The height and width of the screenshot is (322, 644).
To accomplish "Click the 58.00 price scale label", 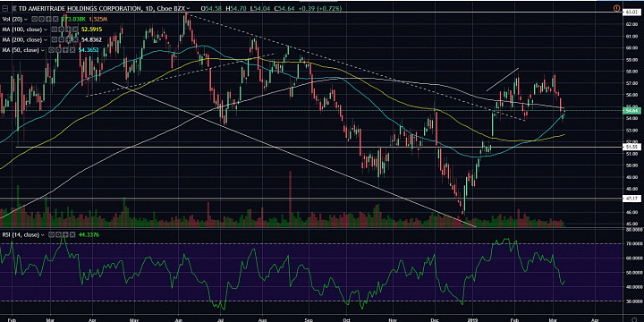I will pos(631,71).
